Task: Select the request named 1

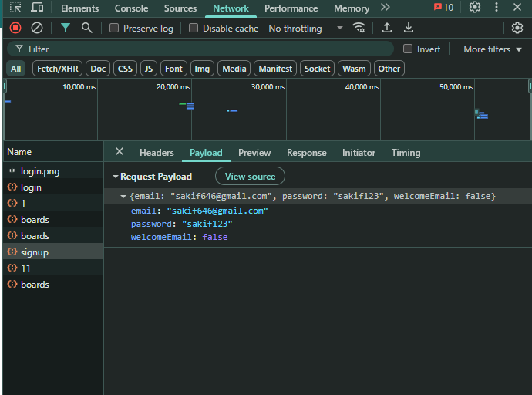Action: point(53,203)
